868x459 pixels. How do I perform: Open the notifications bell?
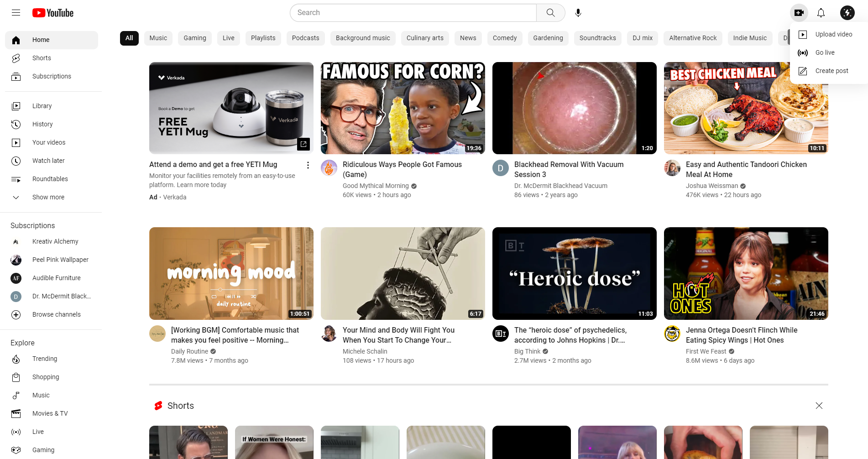tap(821, 13)
